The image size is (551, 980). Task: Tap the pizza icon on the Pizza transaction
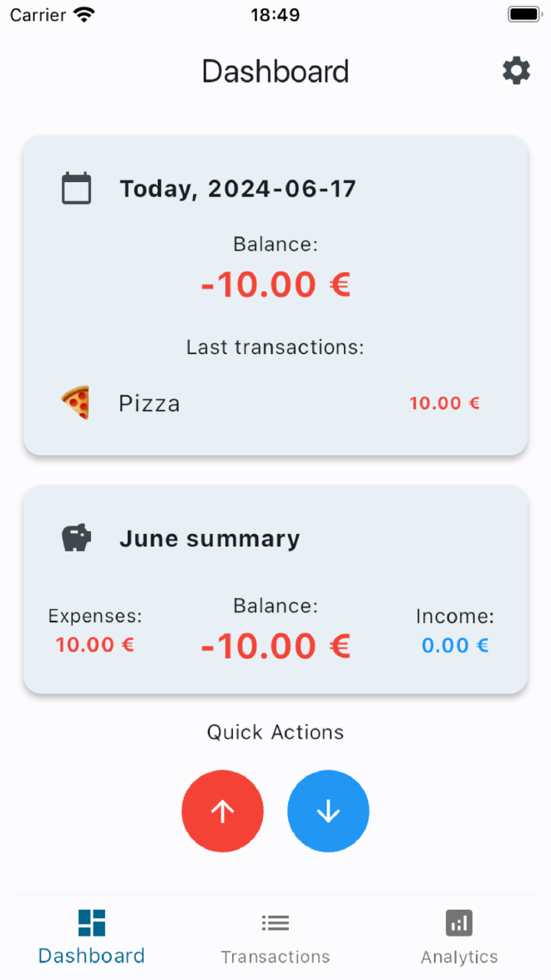(76, 402)
